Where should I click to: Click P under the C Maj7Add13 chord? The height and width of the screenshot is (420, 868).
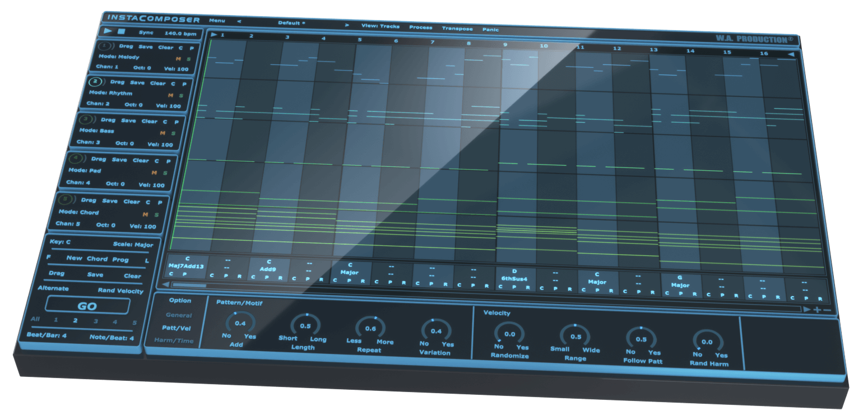184,274
